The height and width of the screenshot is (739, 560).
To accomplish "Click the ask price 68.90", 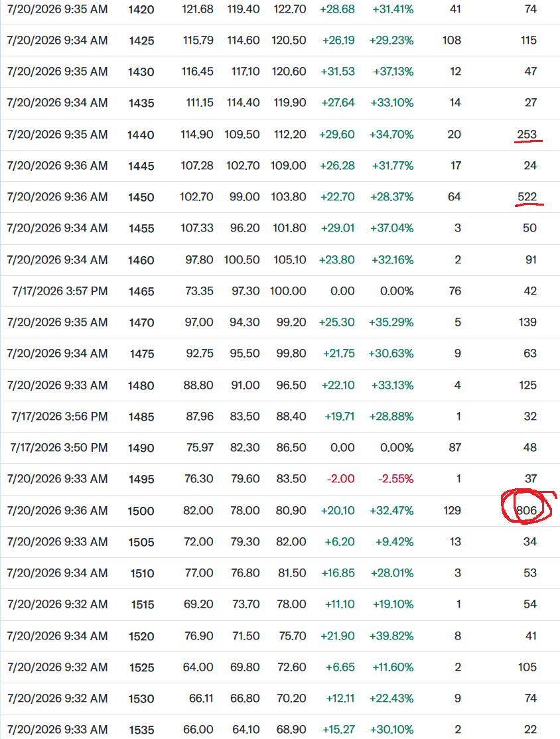I will 291,730.
